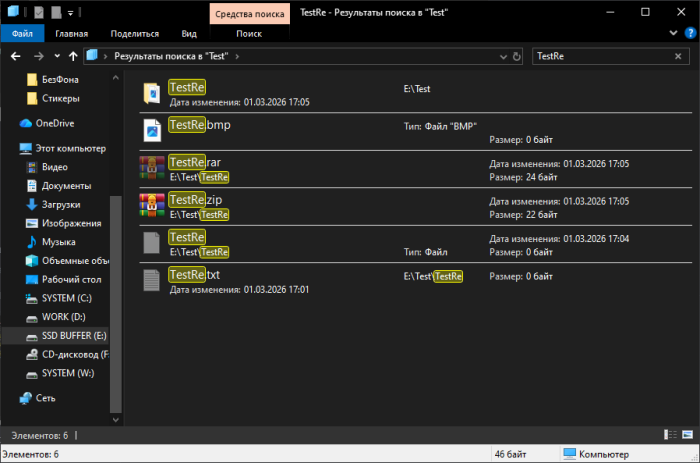The image size is (700, 463).
Task: Select the TestRe.bmp image file icon
Action: [x=152, y=130]
